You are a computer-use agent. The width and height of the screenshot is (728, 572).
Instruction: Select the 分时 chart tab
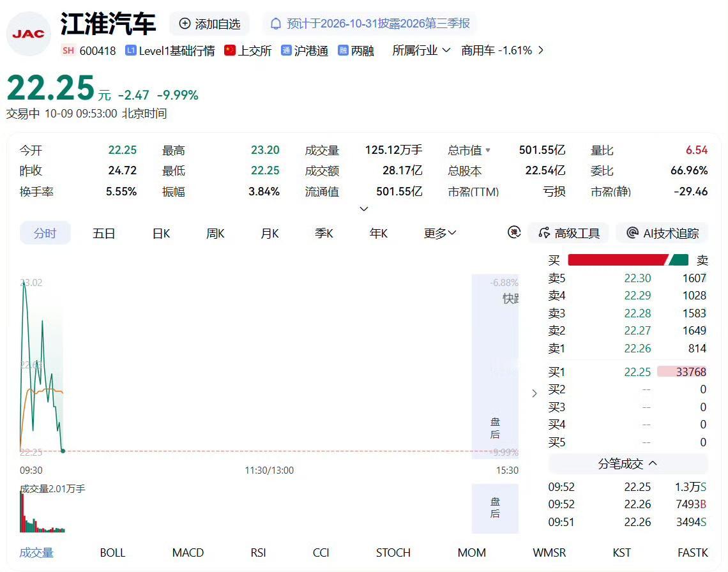click(45, 233)
